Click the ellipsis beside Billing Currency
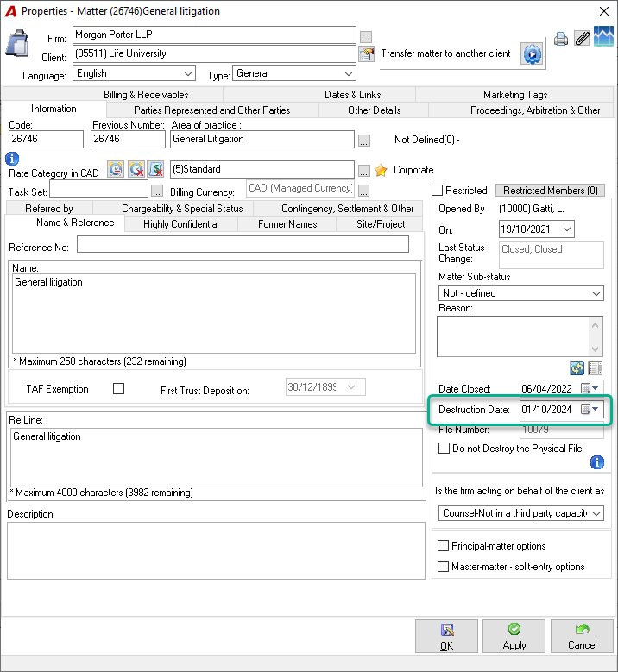The height and width of the screenshot is (672, 618). coord(364,191)
